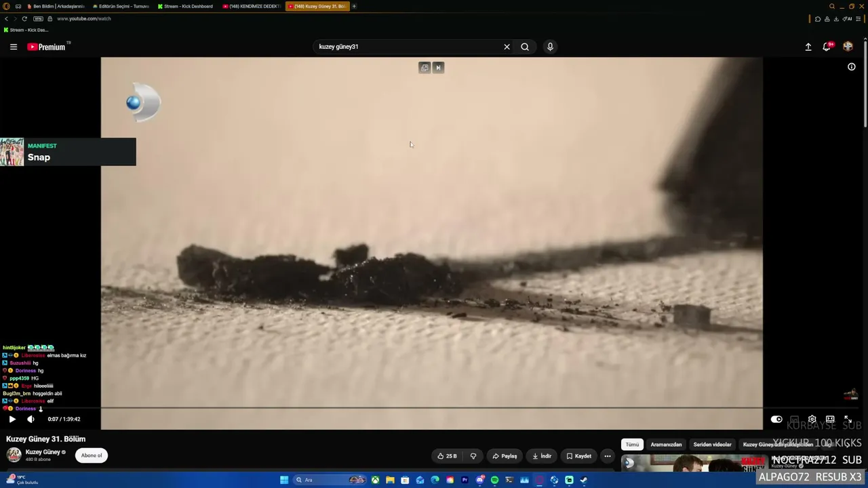Screen dimensions: 868x488
Task: Download the video with İndir
Action: click(x=542, y=456)
